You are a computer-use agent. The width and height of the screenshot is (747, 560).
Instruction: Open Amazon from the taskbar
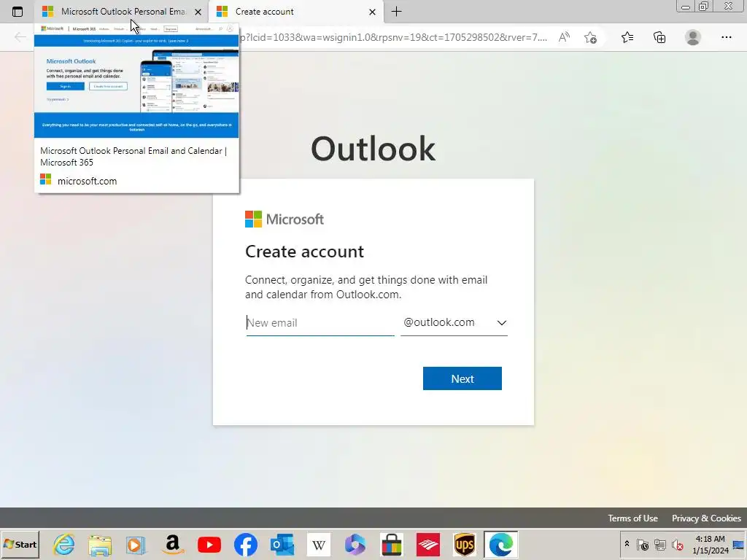172,544
